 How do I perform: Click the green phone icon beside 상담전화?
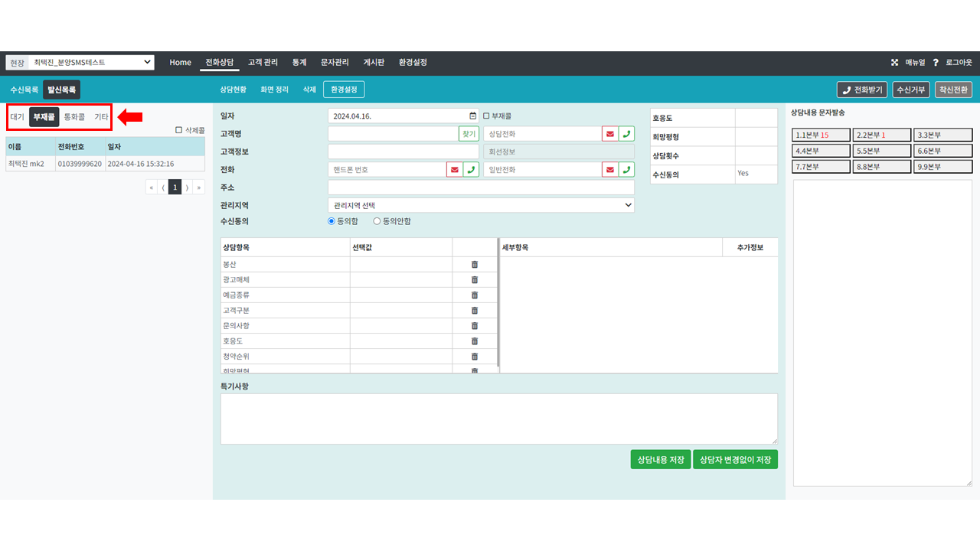tap(626, 134)
